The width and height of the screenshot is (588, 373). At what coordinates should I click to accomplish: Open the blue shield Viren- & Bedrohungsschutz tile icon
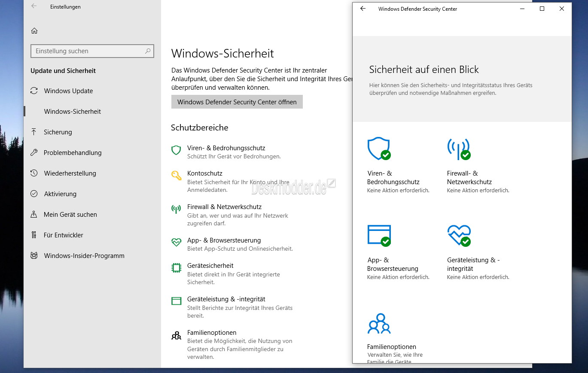coord(379,149)
